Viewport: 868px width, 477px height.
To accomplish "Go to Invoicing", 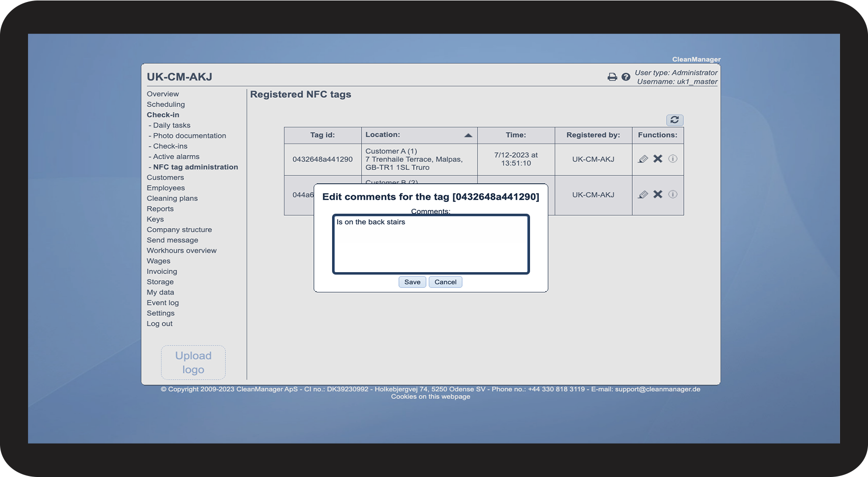I will [x=162, y=271].
